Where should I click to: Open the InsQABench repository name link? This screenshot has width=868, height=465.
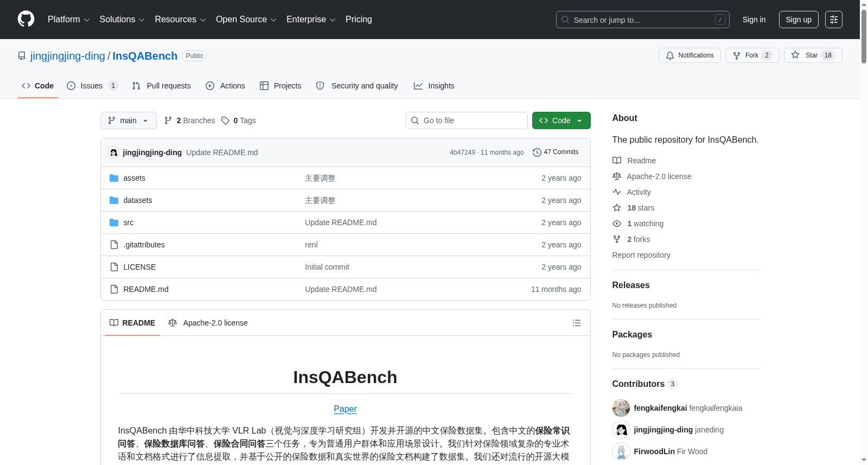point(145,56)
